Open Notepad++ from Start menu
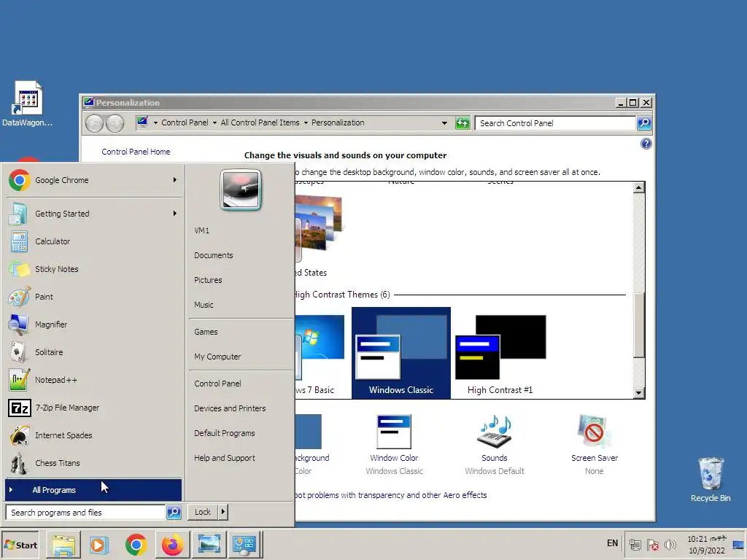 (93, 380)
